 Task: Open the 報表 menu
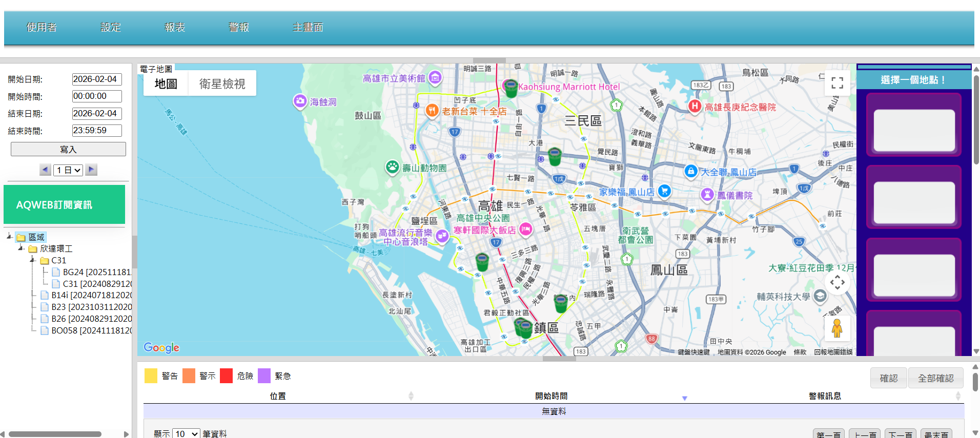[175, 27]
